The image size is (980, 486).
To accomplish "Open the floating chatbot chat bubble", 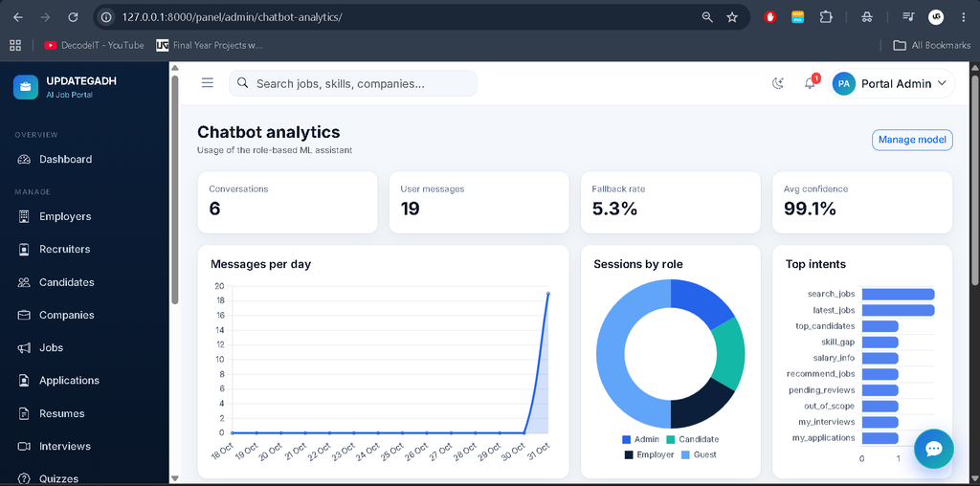I will [934, 449].
